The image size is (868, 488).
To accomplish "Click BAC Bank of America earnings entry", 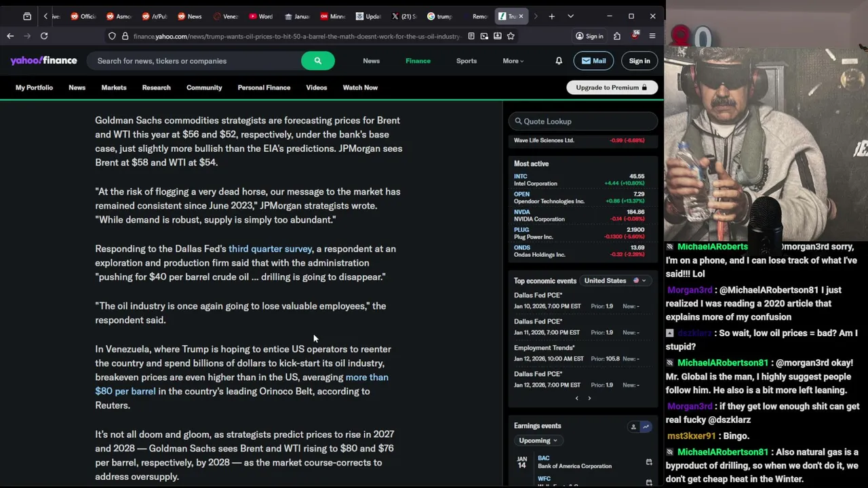I will click(x=574, y=462).
